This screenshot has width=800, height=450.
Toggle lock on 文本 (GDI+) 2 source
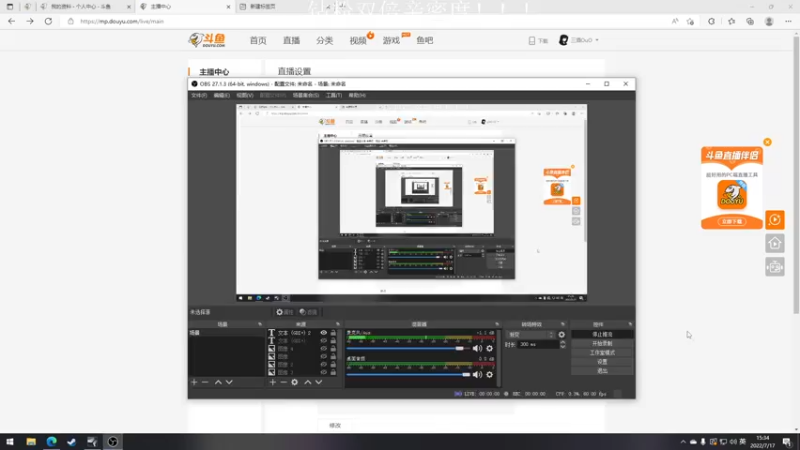coord(333,333)
